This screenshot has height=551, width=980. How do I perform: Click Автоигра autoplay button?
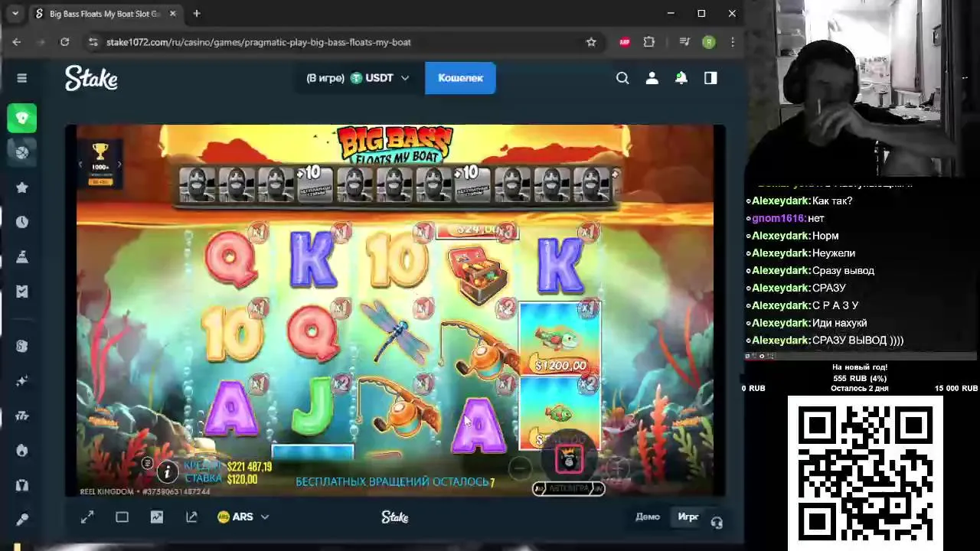coord(569,488)
